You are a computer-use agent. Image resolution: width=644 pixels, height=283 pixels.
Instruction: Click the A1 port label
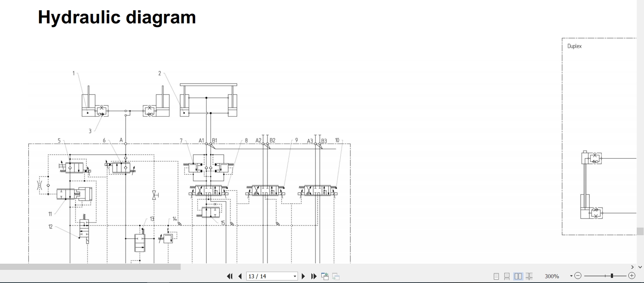point(201,140)
